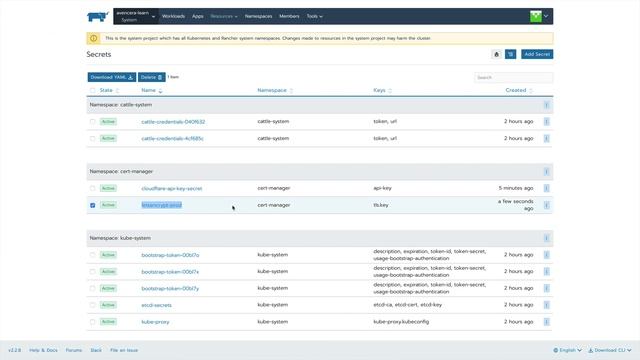640x360 pixels.
Task: Uncheck the selected tls.key secret row
Action: click(93, 205)
